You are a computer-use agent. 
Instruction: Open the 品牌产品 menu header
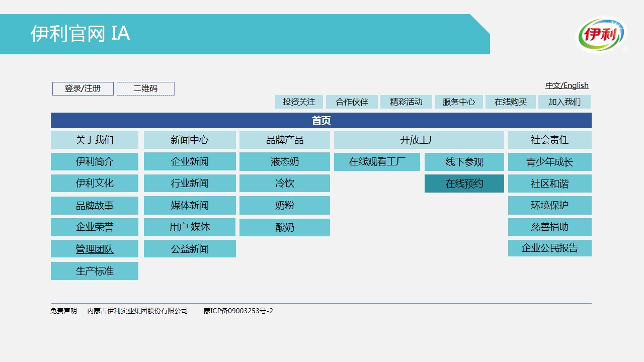click(x=285, y=140)
